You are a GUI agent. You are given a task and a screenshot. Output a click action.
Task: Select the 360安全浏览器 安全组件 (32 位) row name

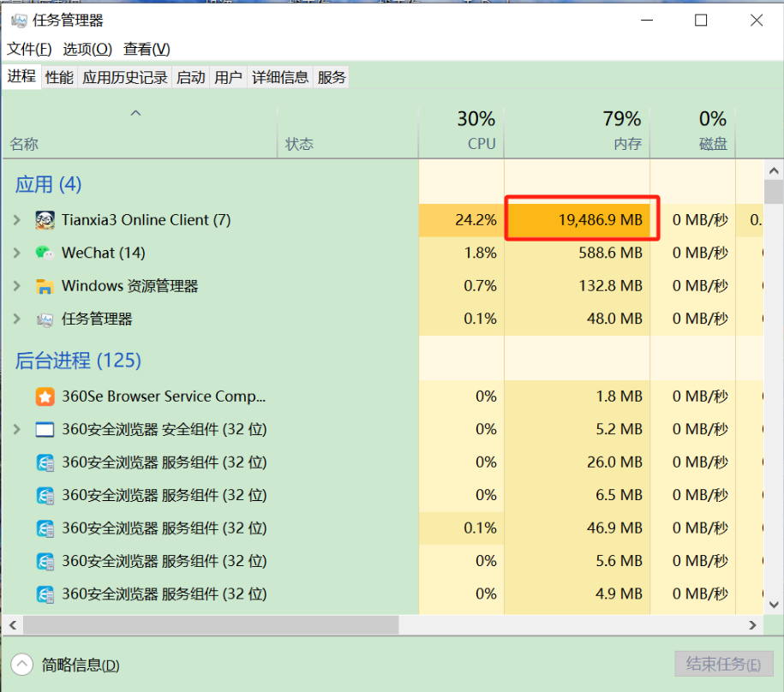(x=165, y=429)
